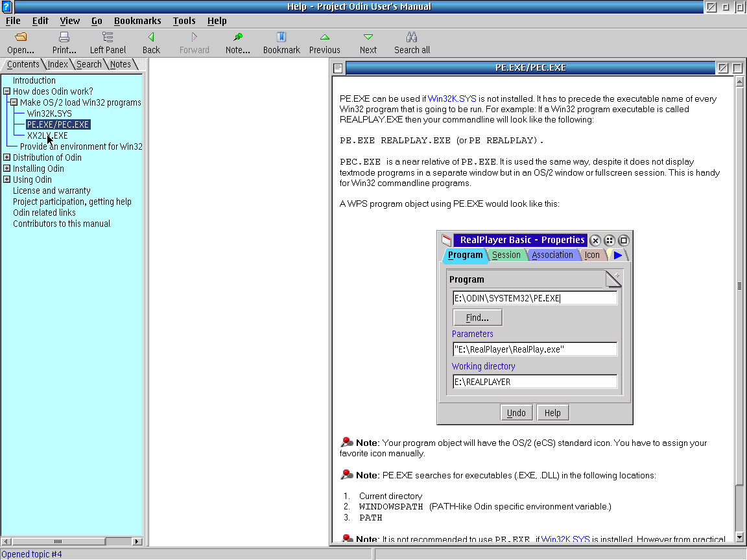Click the Print toolbar icon
747x560 pixels.
(x=64, y=38)
